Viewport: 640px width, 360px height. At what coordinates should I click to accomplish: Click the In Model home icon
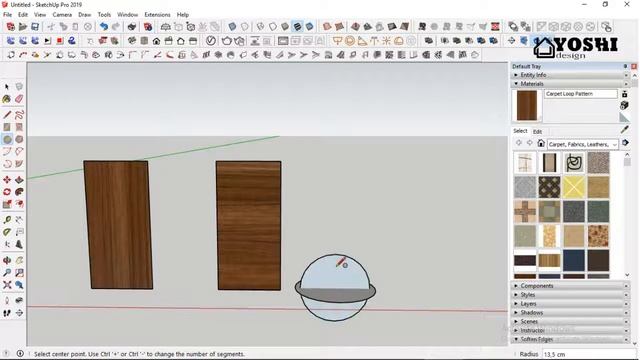541,143
